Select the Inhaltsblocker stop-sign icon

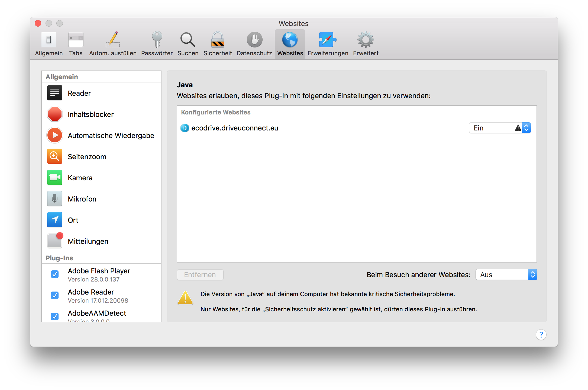(55, 114)
